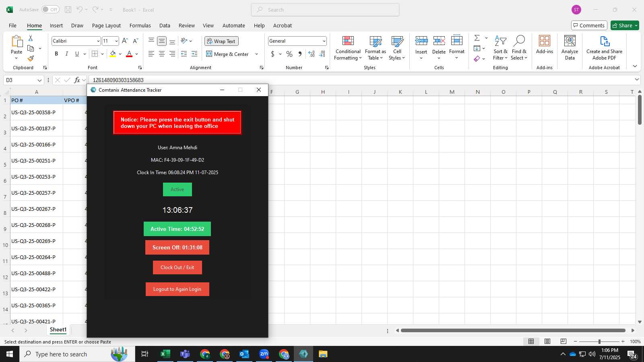The height and width of the screenshot is (362, 644).
Task: Switch to Page Layout view in status bar
Action: coord(547,341)
